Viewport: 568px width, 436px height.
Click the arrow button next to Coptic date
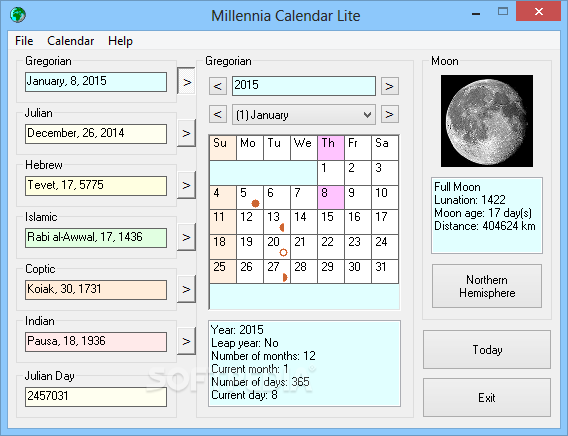point(187,289)
